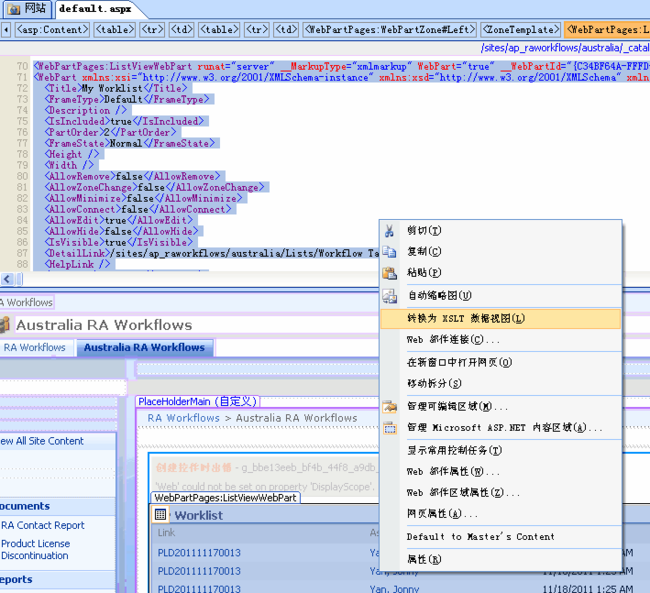Screen dimensions: 650x593
Task: Select 转换为 XSLT 数据视图 menu entry
Action: pos(500,318)
